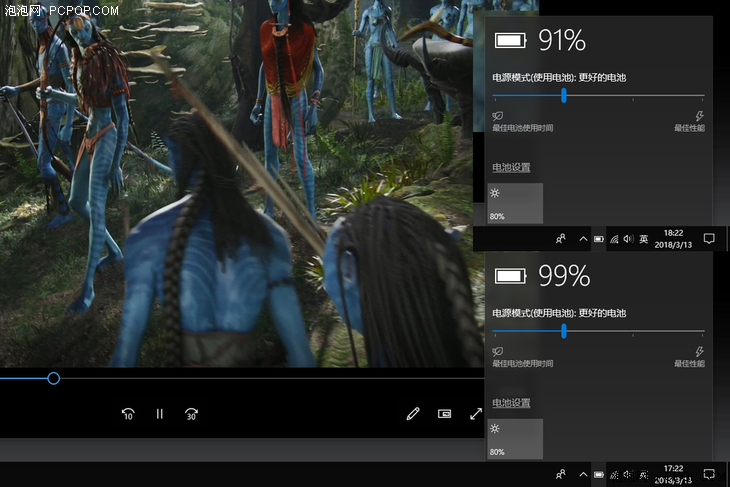Show hidden tray icons on 18:22 taskbar
The image size is (730, 487).
click(582, 239)
